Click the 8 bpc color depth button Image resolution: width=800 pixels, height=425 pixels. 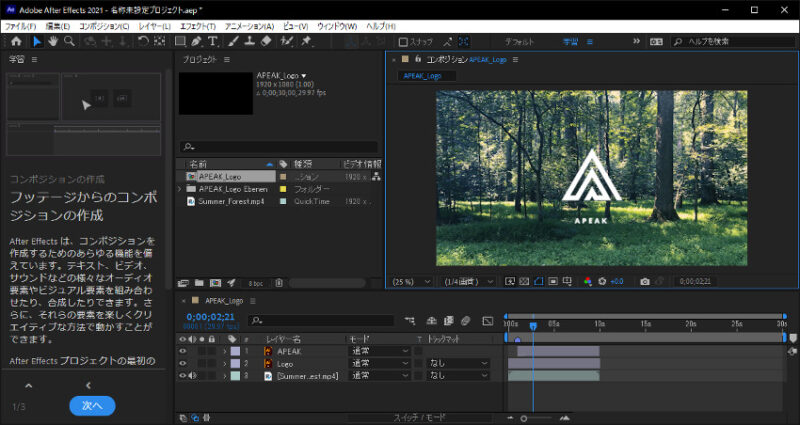[x=256, y=283]
